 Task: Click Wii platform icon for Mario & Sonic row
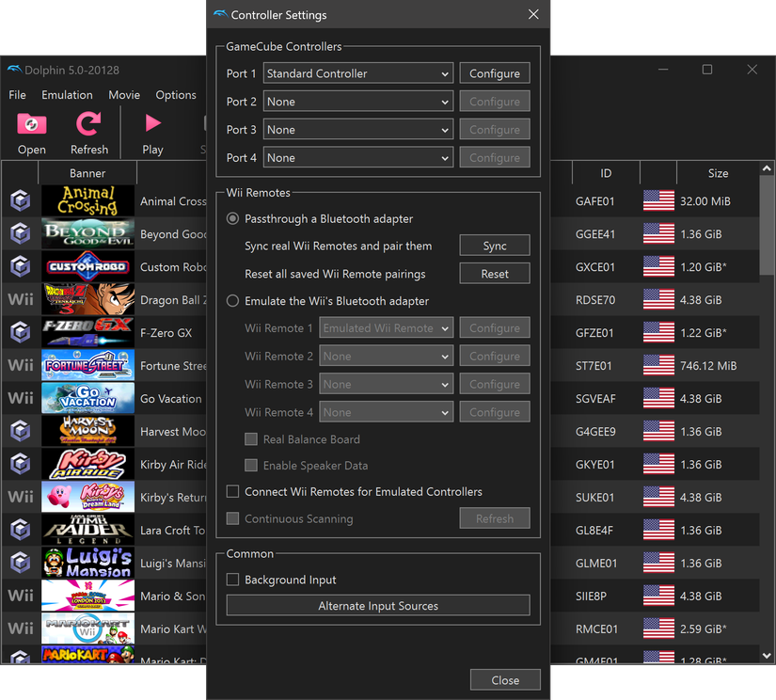click(21, 596)
